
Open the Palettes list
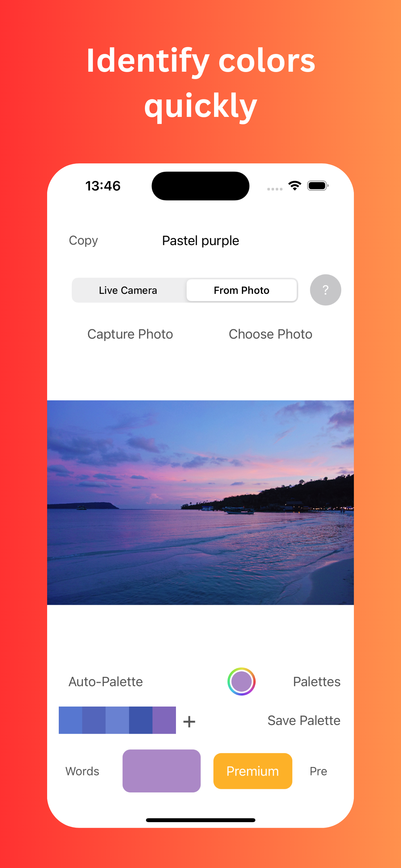316,681
